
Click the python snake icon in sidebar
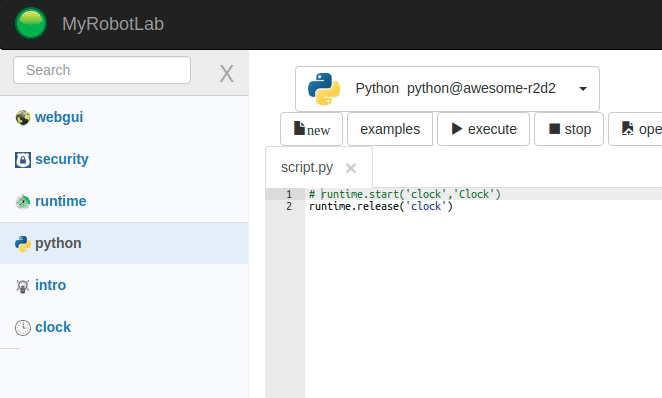(23, 244)
